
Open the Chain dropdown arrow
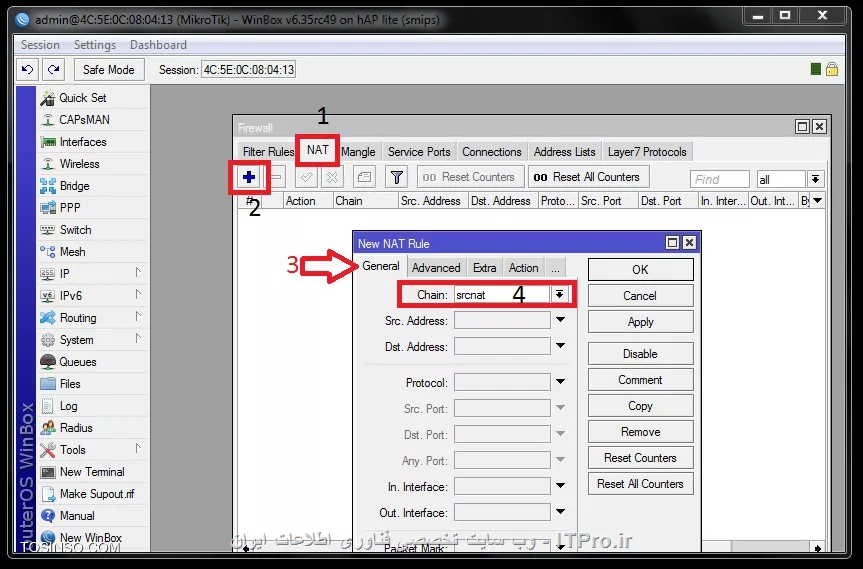pyautogui.click(x=559, y=294)
